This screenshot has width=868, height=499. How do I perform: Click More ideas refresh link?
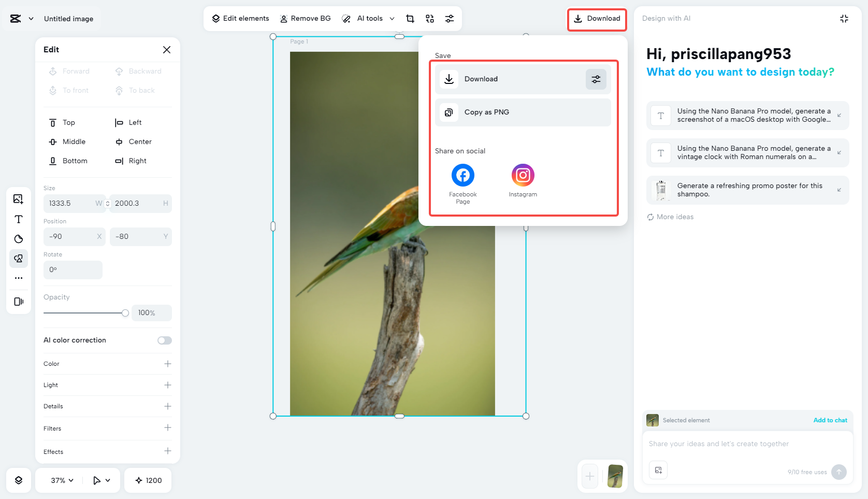coord(670,217)
